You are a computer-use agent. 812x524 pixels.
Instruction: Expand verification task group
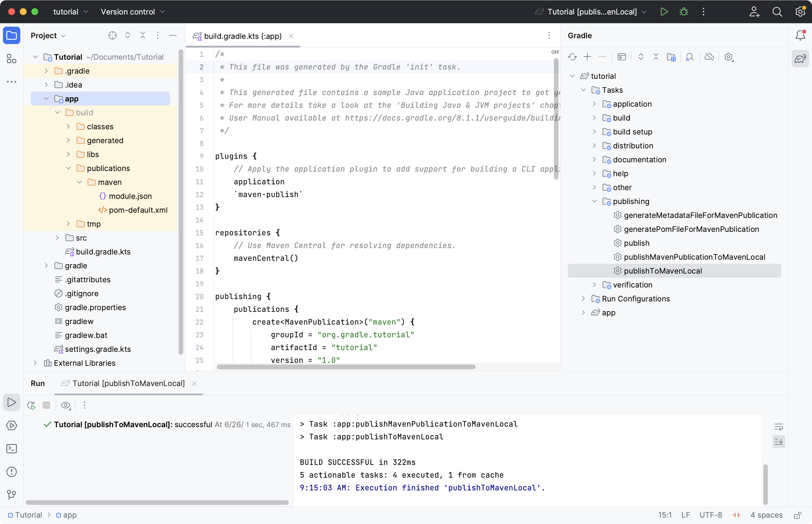(594, 285)
